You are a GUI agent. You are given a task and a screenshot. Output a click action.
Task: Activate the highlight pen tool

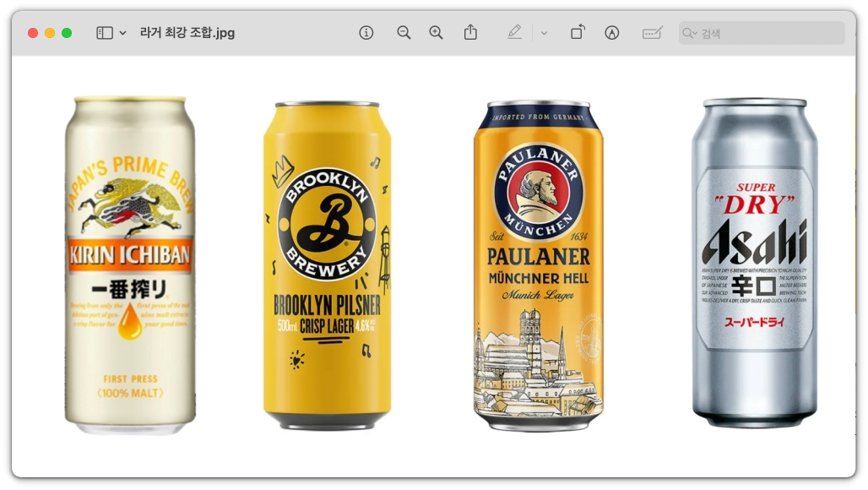pos(514,33)
